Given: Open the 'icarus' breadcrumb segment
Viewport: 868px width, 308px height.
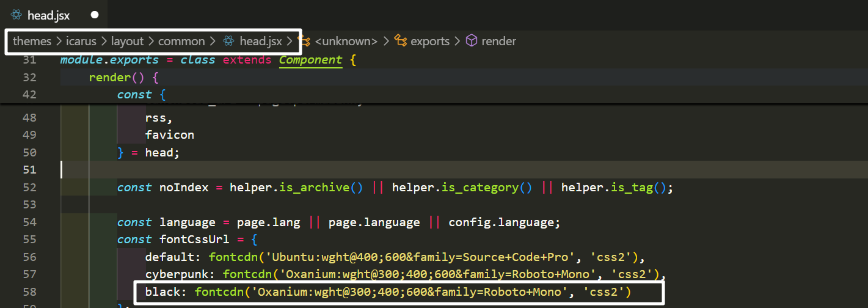Looking at the screenshot, I should (x=81, y=42).
